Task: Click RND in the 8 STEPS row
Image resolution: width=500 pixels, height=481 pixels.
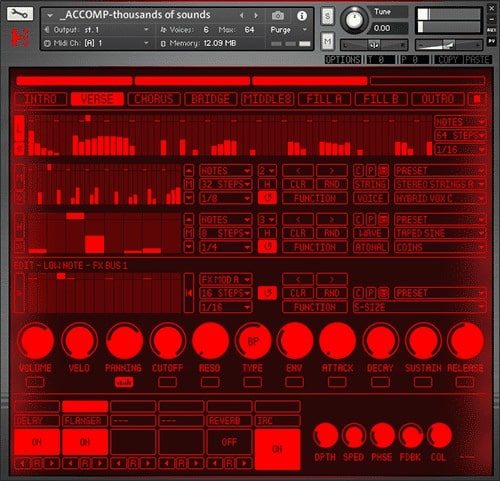Action: [332, 233]
